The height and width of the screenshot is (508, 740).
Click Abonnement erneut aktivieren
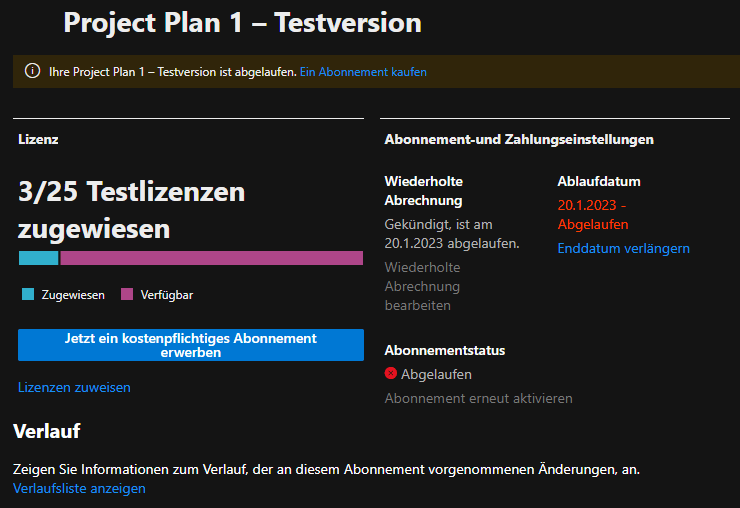point(479,398)
